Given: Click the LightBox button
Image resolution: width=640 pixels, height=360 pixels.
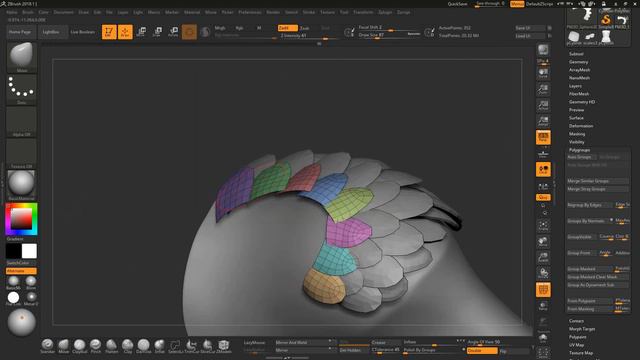Looking at the screenshot, I should pyautogui.click(x=52, y=32).
